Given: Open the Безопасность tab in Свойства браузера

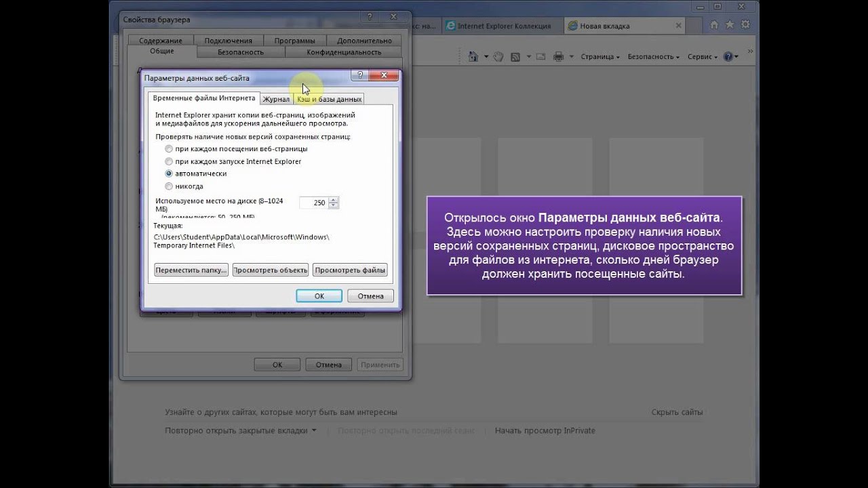Looking at the screenshot, I should point(241,52).
